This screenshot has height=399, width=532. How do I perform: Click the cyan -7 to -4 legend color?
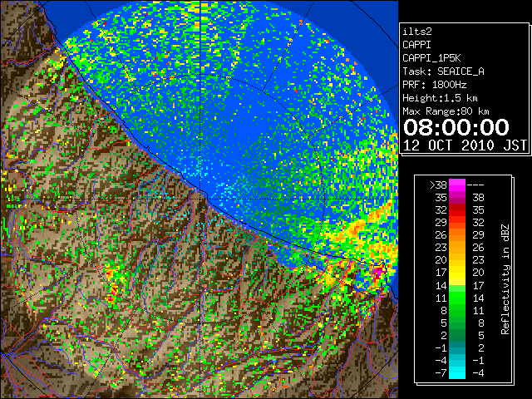[x=457, y=372]
